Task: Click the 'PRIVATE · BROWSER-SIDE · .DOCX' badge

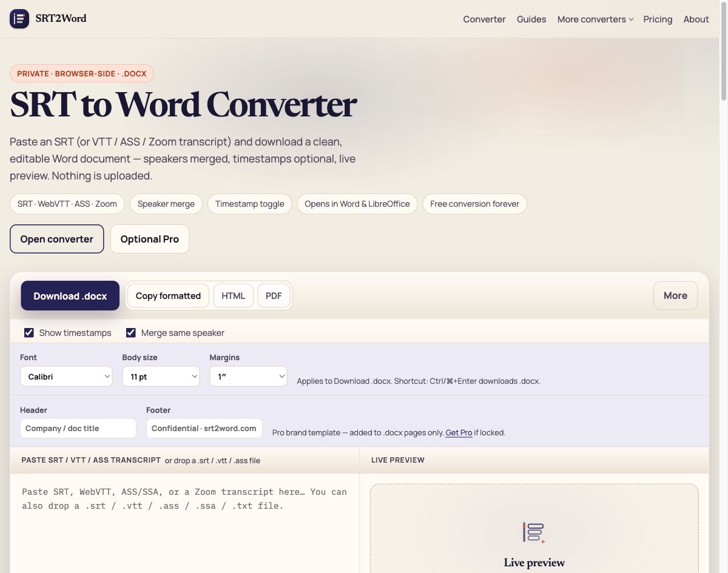Action: click(x=82, y=74)
